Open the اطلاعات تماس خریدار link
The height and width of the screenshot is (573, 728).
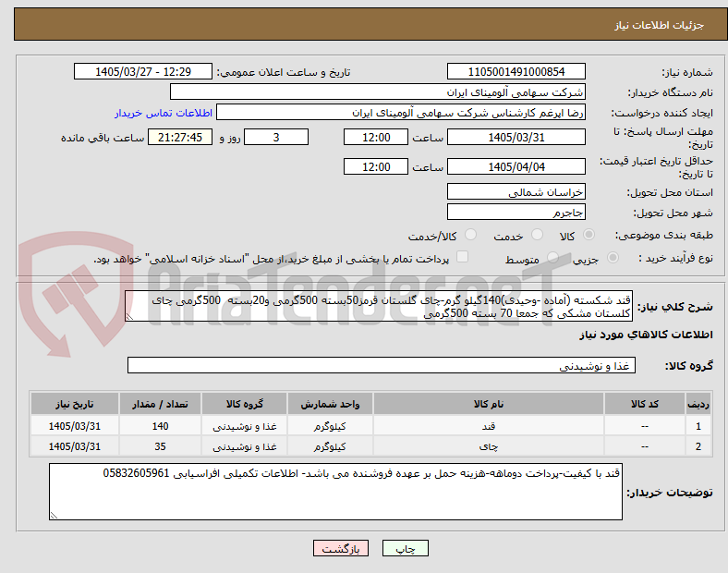coord(164,113)
